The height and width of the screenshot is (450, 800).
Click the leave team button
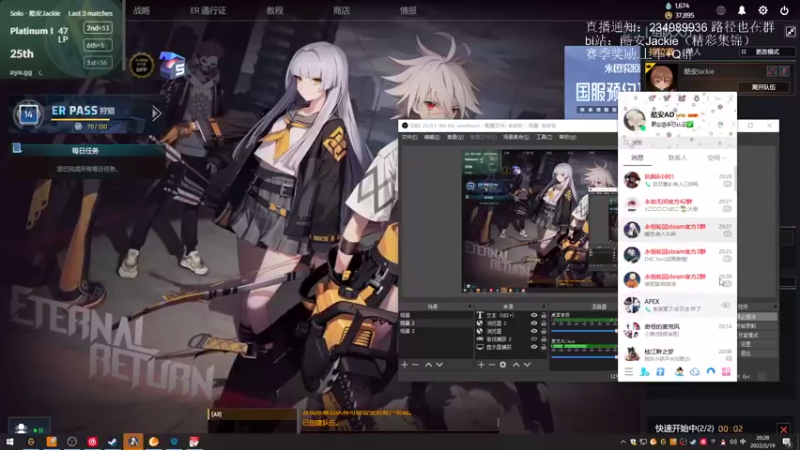tap(763, 87)
